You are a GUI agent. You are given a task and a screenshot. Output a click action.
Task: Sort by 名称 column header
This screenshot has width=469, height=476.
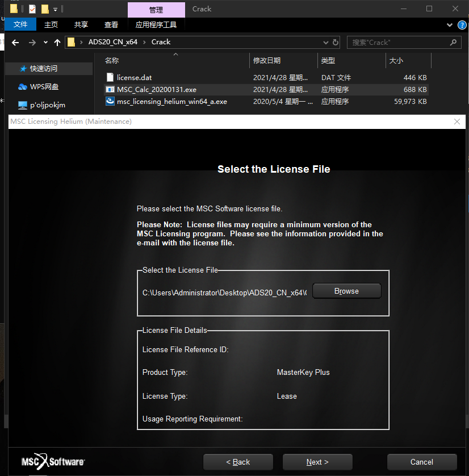(112, 60)
